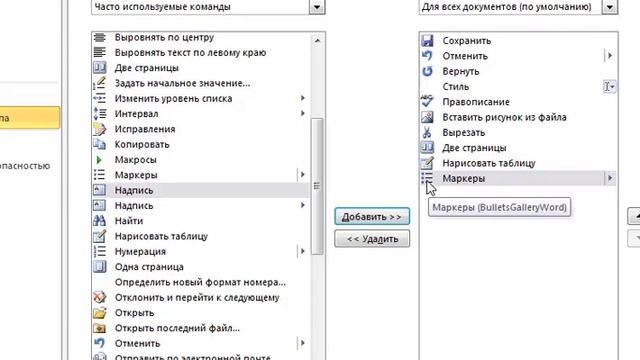Click the redo icon next to Вернуть
This screenshot has height=360, width=640.
(427, 71)
